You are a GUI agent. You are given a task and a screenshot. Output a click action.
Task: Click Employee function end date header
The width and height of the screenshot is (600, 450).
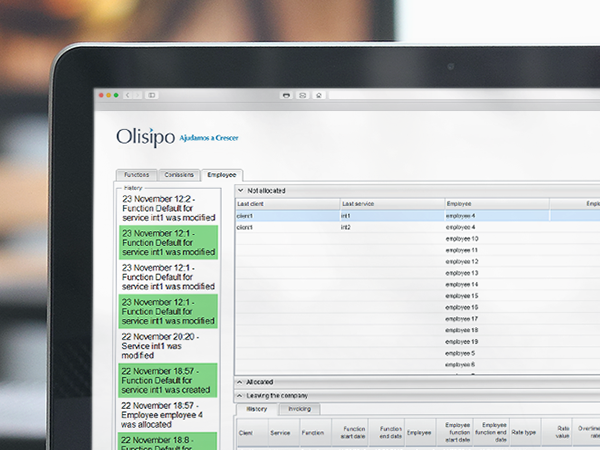pyautogui.click(x=491, y=433)
